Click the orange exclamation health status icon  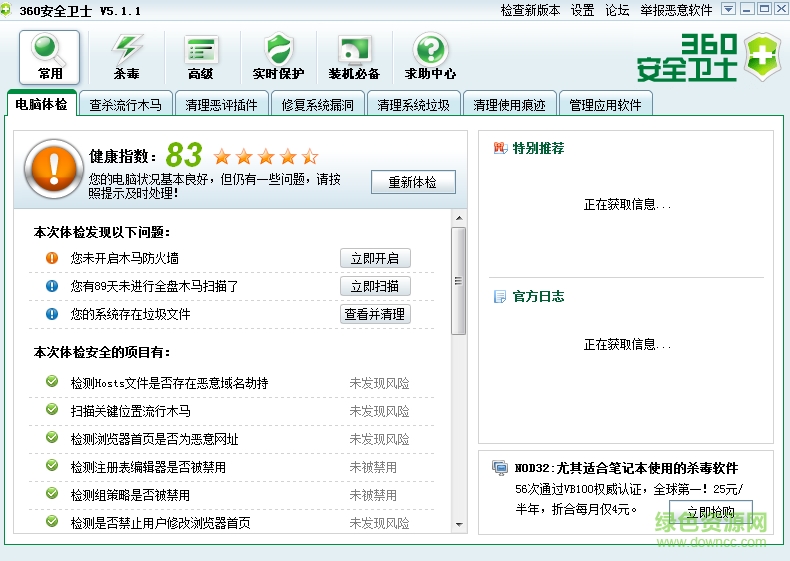pyautogui.click(x=54, y=168)
